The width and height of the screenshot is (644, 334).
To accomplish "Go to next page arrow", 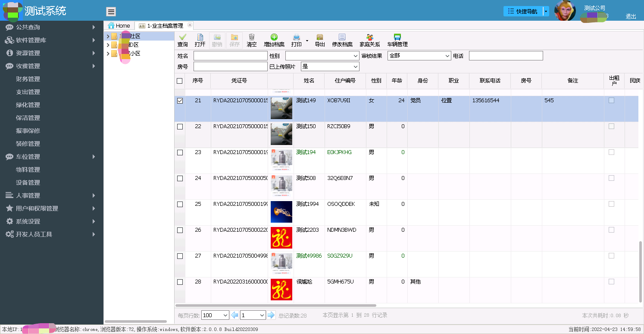I will tap(271, 315).
